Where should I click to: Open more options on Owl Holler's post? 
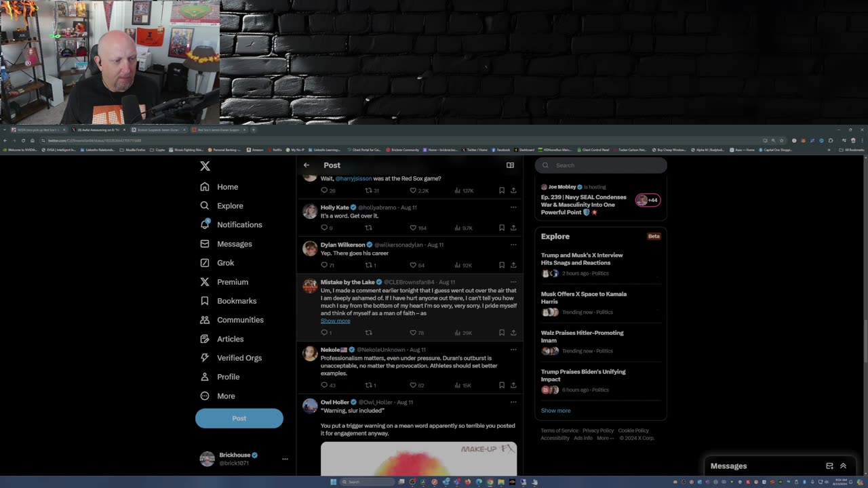click(513, 402)
